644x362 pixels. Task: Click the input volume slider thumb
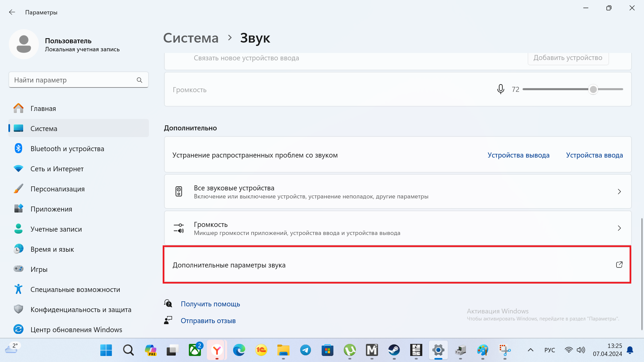593,89
